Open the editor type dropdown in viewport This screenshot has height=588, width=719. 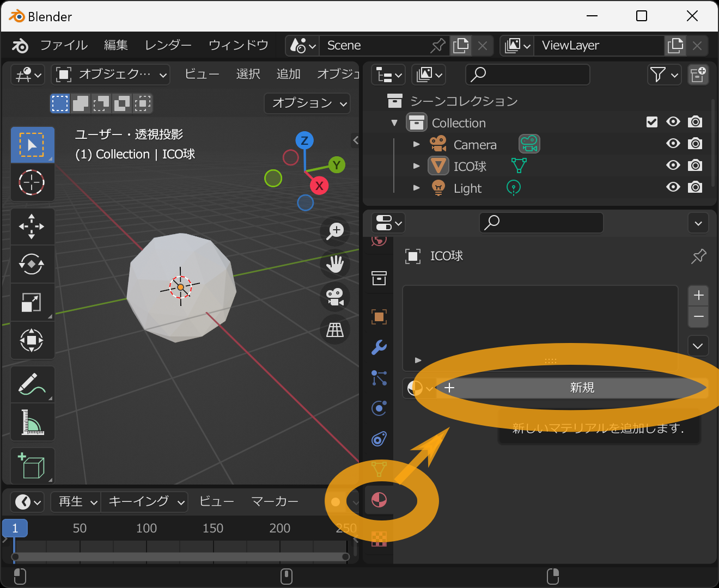[28, 75]
